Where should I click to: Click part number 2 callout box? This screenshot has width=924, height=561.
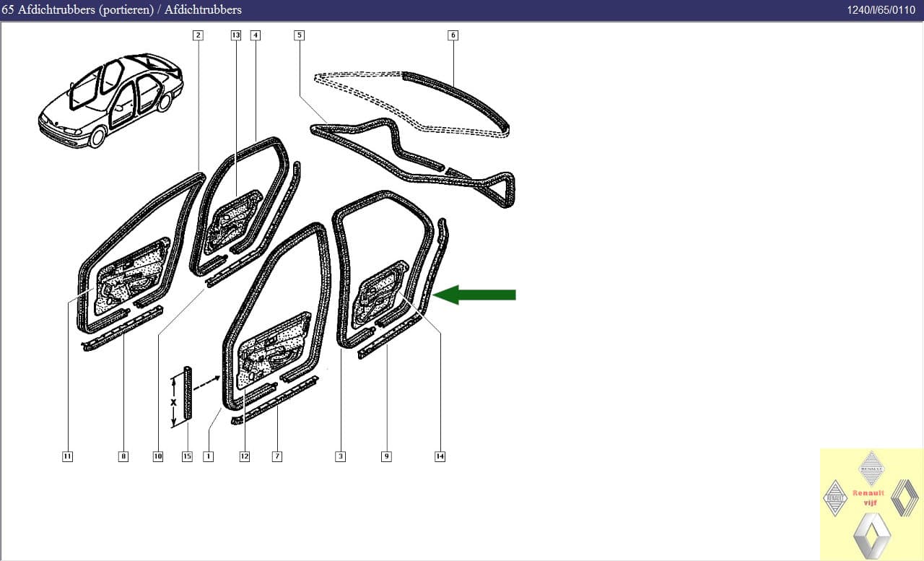(x=198, y=35)
